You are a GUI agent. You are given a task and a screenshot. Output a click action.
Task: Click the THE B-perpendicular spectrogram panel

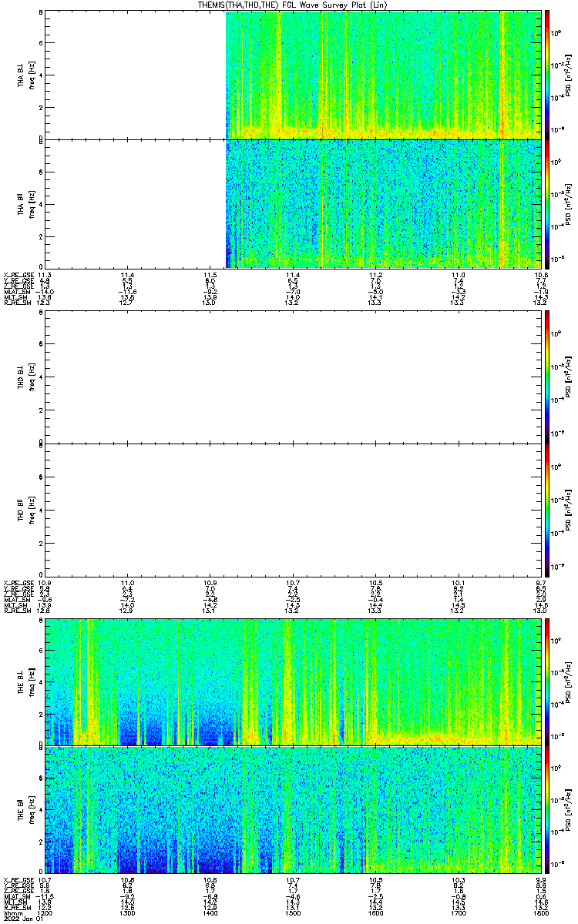[293, 681]
